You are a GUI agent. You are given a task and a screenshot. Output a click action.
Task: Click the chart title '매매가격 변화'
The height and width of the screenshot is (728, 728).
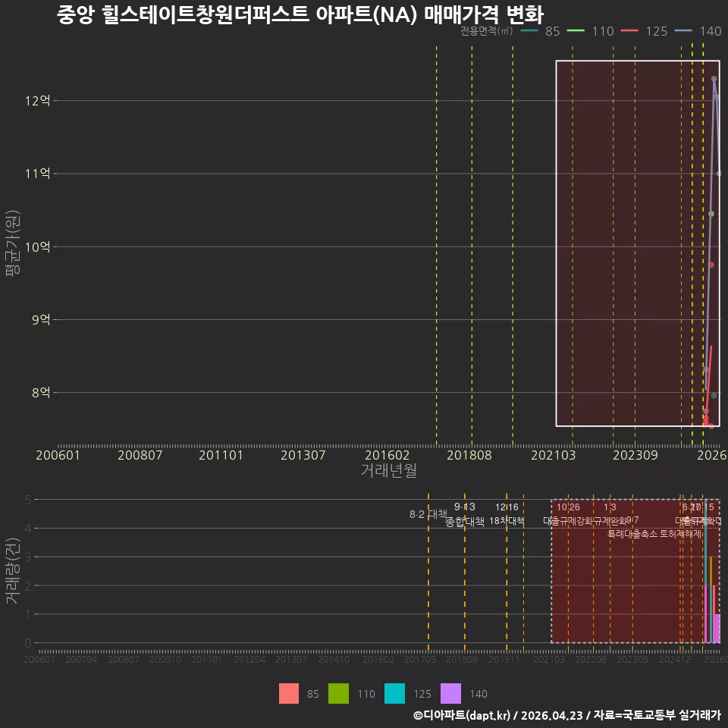(x=483, y=14)
